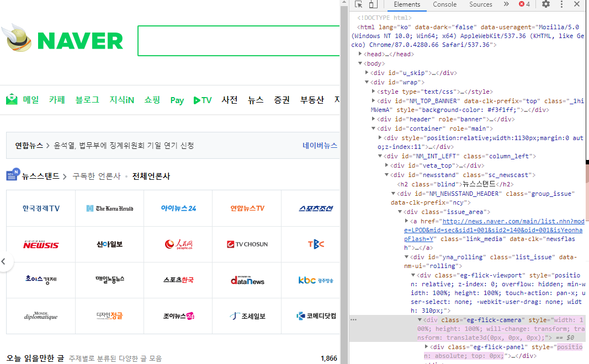Viewport: 589px width, 364px height.
Task: Open the 연합뉴스TV press logo
Action: (247, 208)
